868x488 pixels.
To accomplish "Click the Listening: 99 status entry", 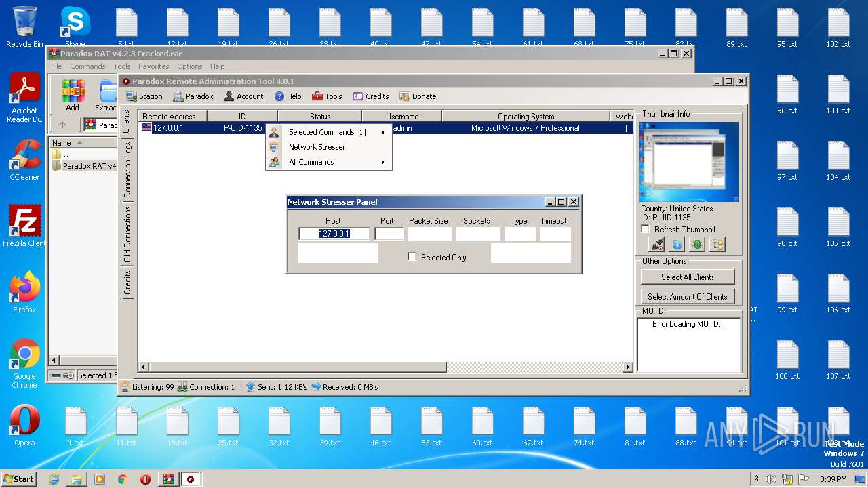I will [147, 387].
